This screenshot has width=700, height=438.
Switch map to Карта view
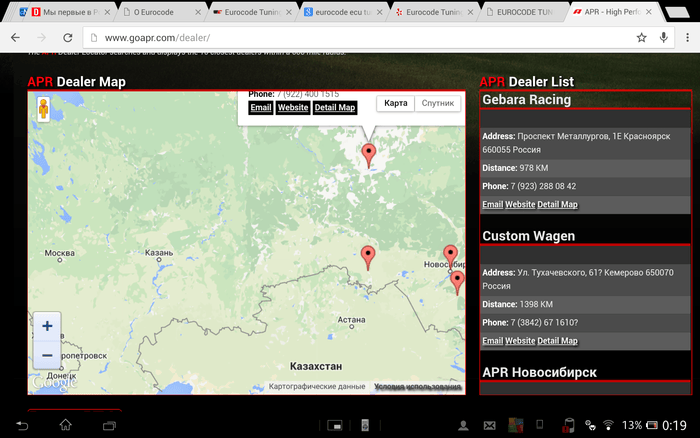(x=396, y=103)
